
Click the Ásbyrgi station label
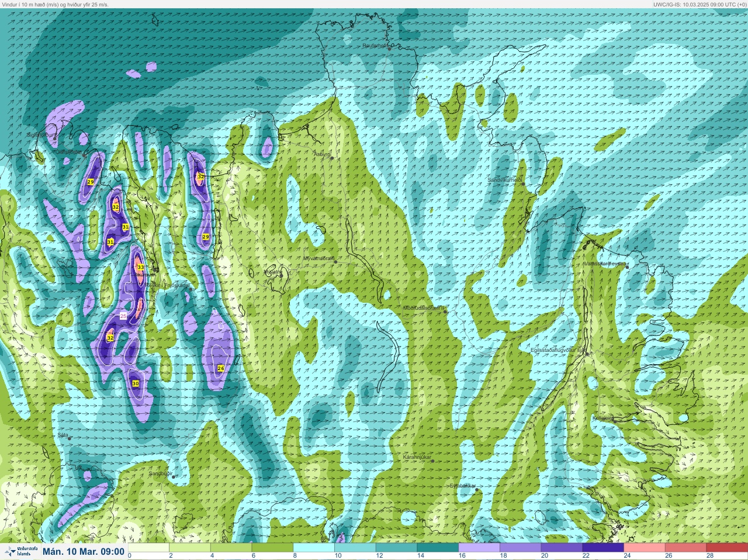[322, 154]
